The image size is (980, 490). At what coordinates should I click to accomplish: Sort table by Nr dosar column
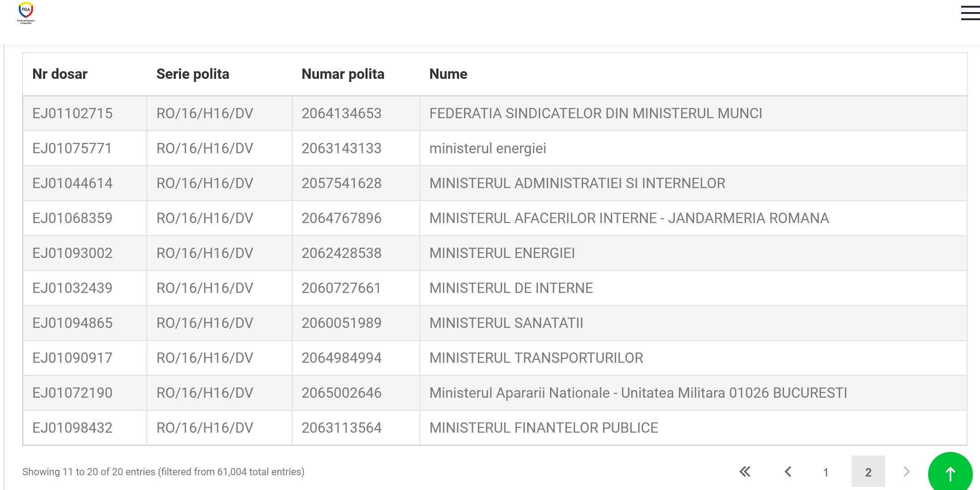(60, 74)
